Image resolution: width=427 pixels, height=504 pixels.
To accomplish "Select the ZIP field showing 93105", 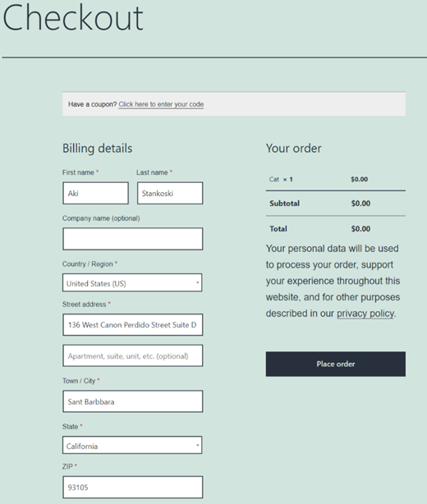I will tap(133, 488).
